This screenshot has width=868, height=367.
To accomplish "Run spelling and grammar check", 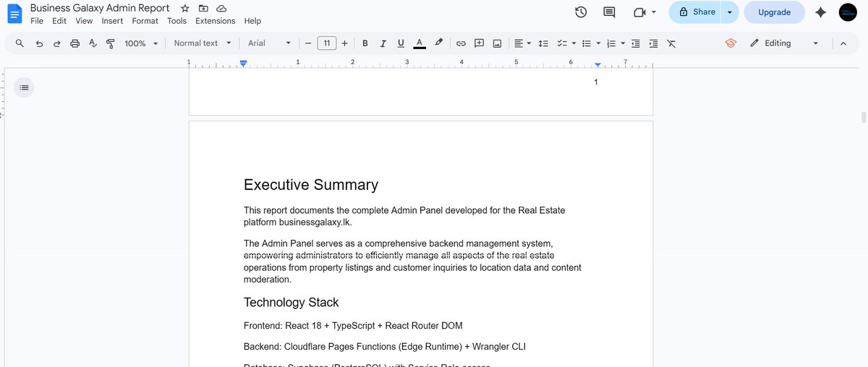I will coord(93,43).
